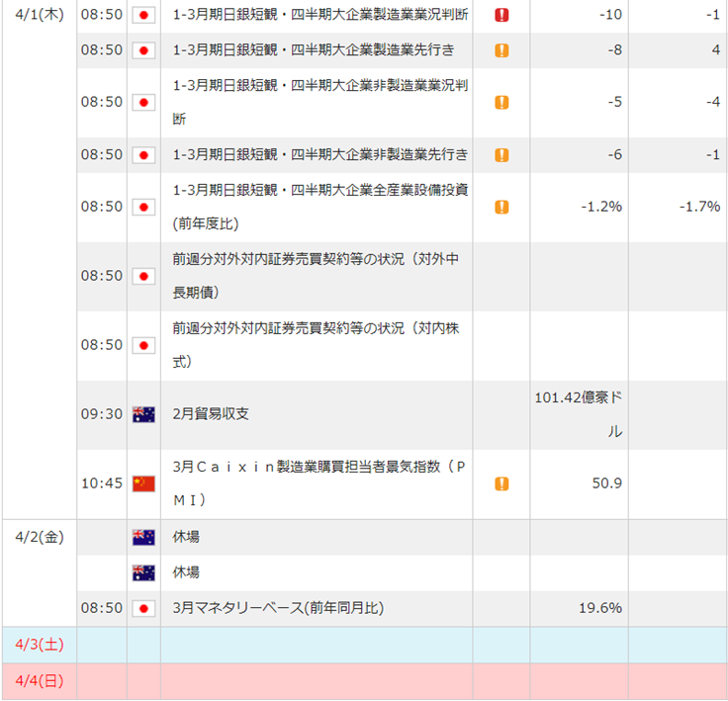The height and width of the screenshot is (701, 728).
Task: Click the -1.7% value for 設備投資
Action: [x=699, y=207]
